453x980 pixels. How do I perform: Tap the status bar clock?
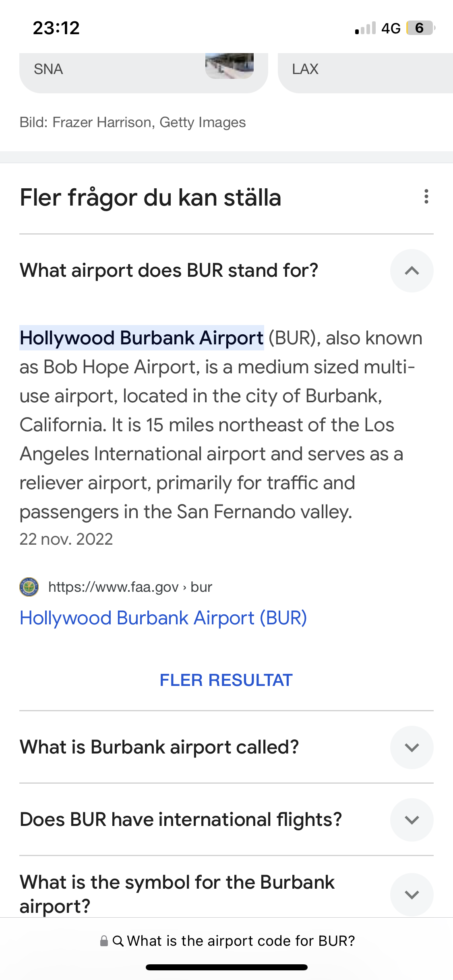pyautogui.click(x=56, y=28)
